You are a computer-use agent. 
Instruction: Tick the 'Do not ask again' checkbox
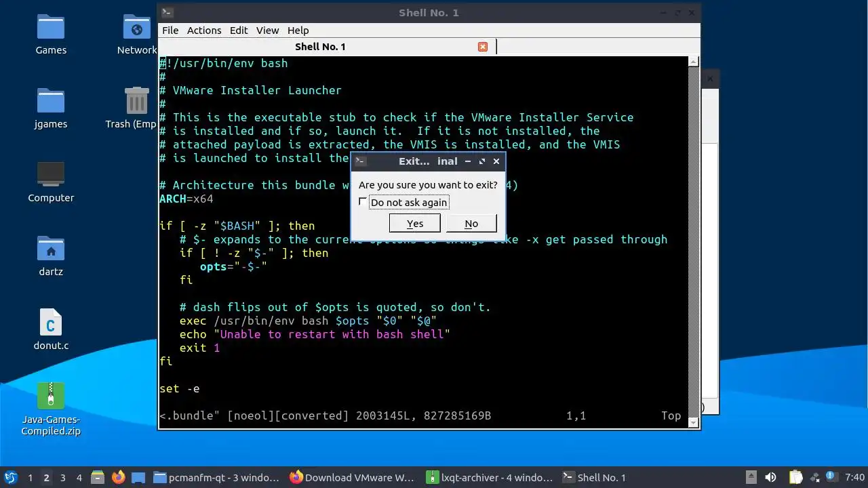(x=363, y=202)
